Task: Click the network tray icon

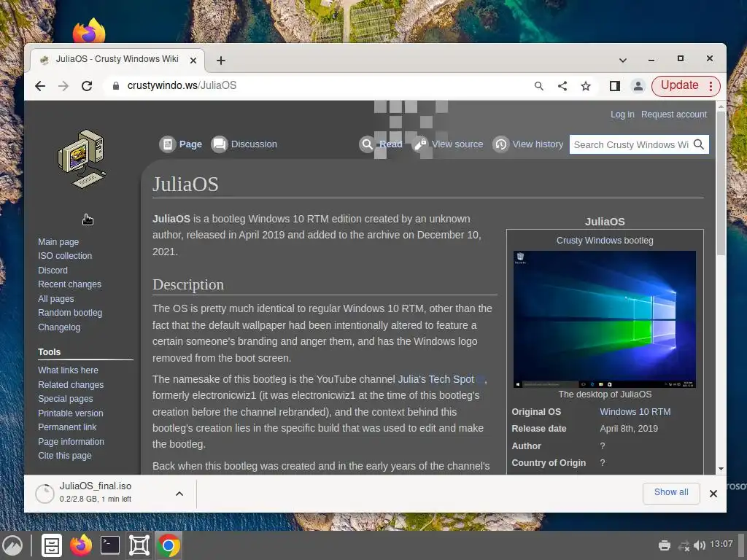Action: pyautogui.click(x=684, y=545)
